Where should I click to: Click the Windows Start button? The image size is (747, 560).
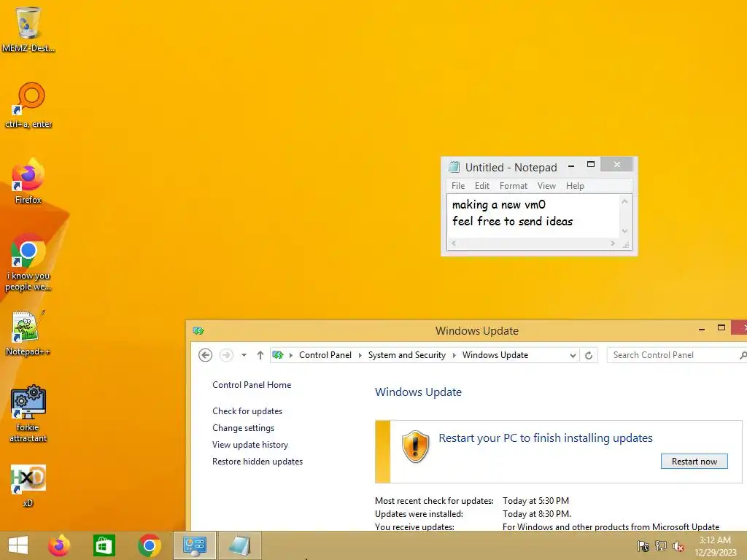tap(18, 545)
